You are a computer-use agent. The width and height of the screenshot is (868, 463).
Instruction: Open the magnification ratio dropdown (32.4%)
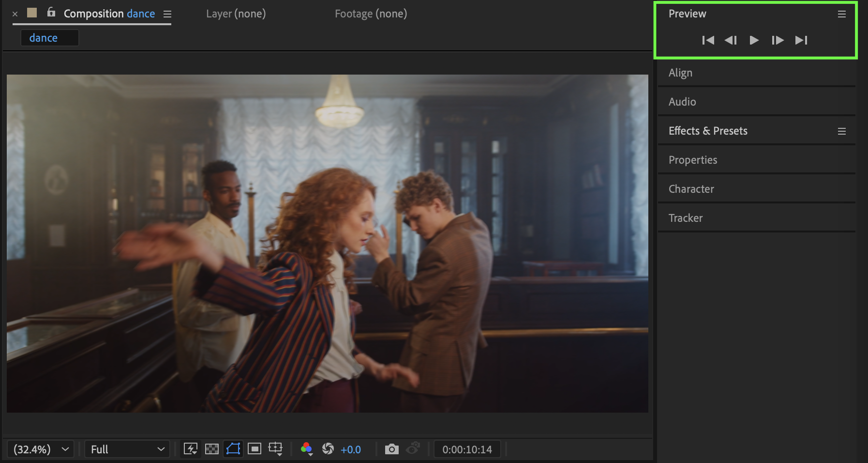(x=41, y=449)
